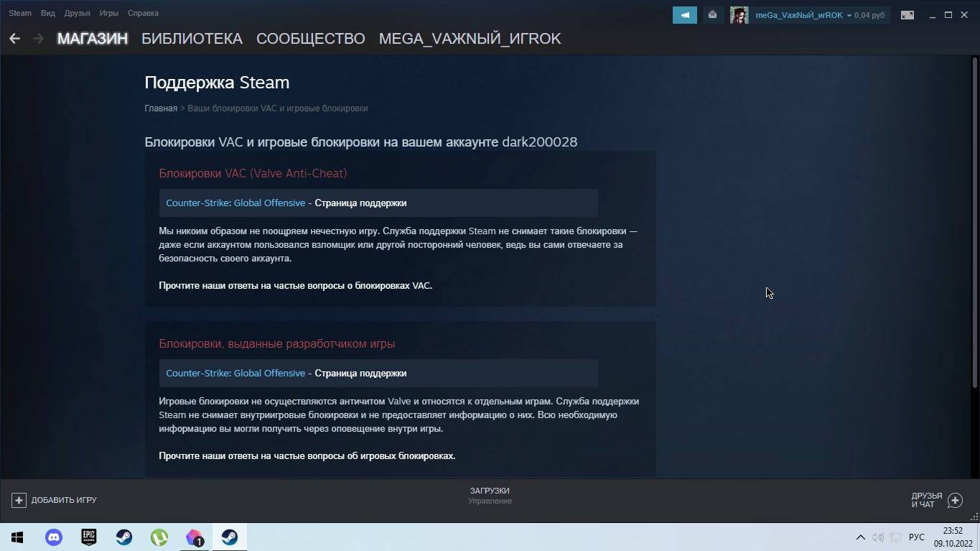Viewport: 980px width, 551px height.
Task: Switch to Big Picture mode icon
Action: pyautogui.click(x=907, y=15)
